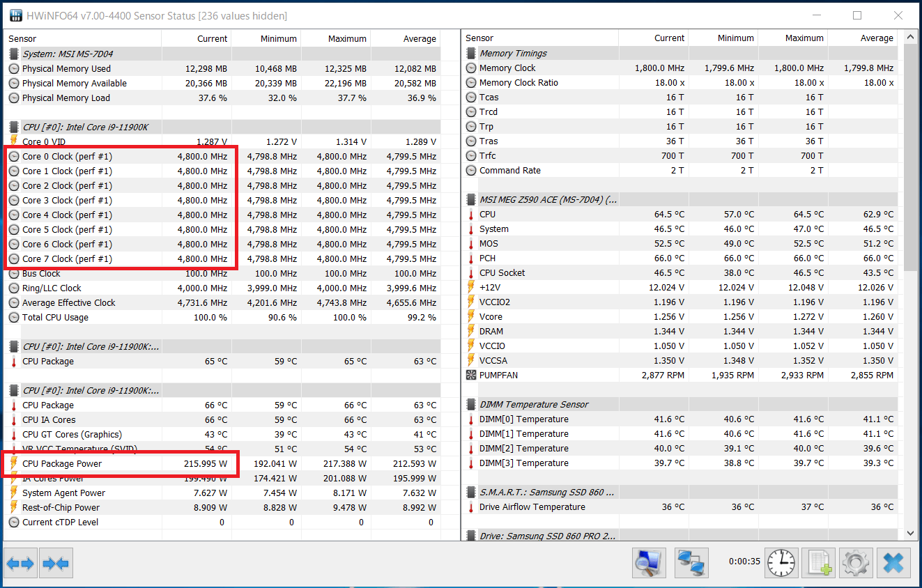Open sensor settings gear icon
The width and height of the screenshot is (922, 588).
(x=856, y=562)
